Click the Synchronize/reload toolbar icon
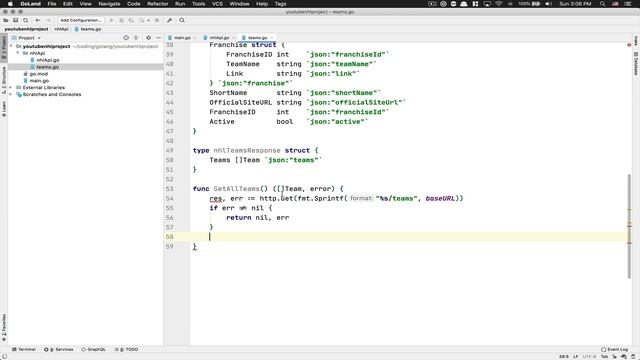The height and width of the screenshot is (360, 640). (25, 20)
